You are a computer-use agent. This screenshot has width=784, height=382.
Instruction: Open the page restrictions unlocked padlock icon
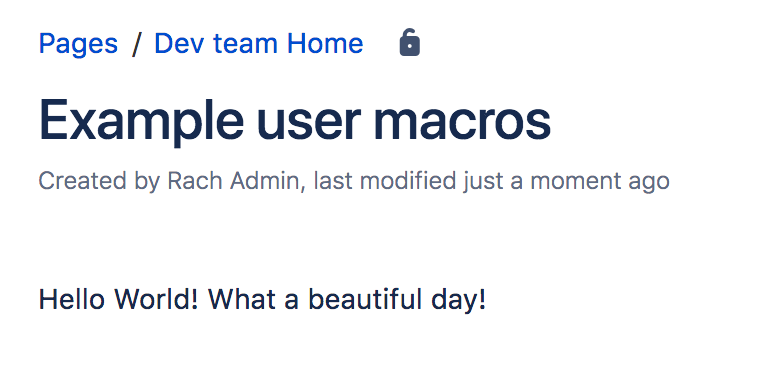pyautogui.click(x=410, y=42)
